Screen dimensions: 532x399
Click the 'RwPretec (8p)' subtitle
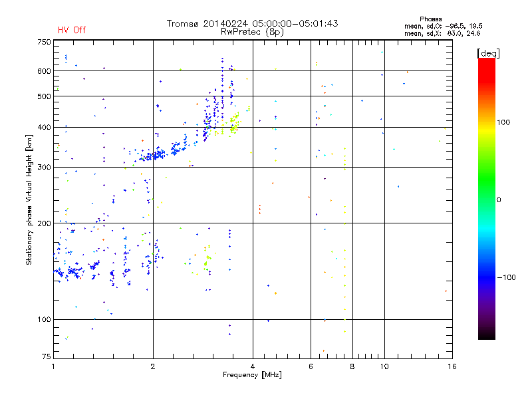click(x=252, y=32)
